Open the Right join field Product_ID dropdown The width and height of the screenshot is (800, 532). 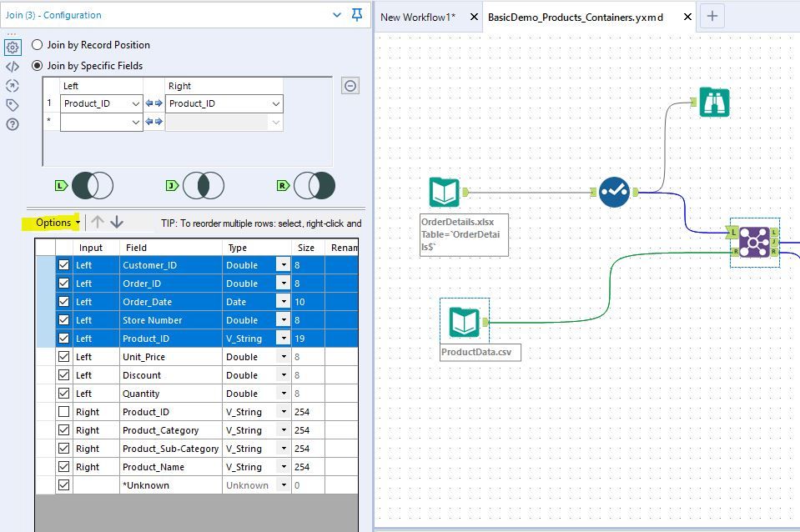275,104
